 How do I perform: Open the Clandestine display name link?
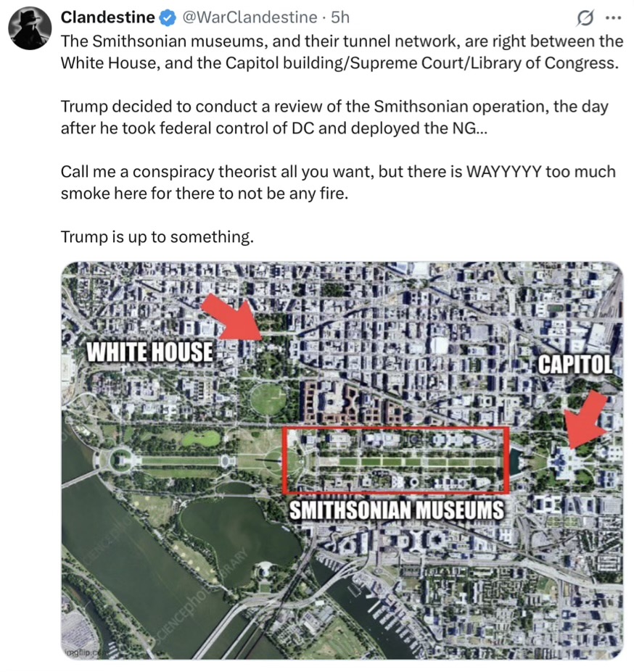pyautogui.click(x=107, y=17)
